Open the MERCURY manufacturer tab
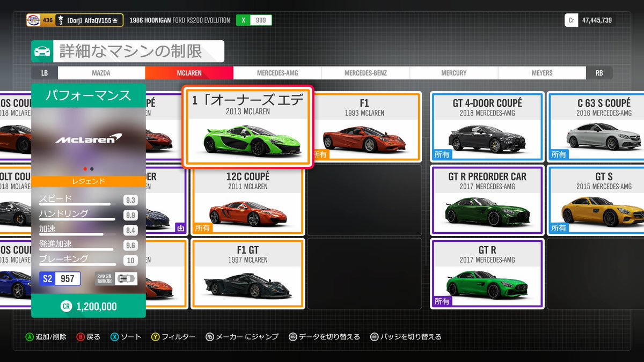This screenshot has height=362, width=644. [x=454, y=73]
